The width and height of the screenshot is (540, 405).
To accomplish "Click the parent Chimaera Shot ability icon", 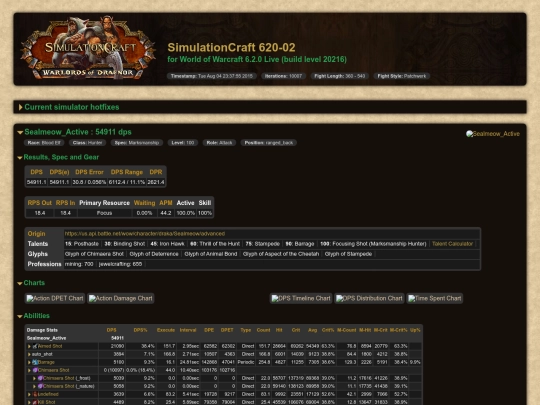I will pos(35,370).
